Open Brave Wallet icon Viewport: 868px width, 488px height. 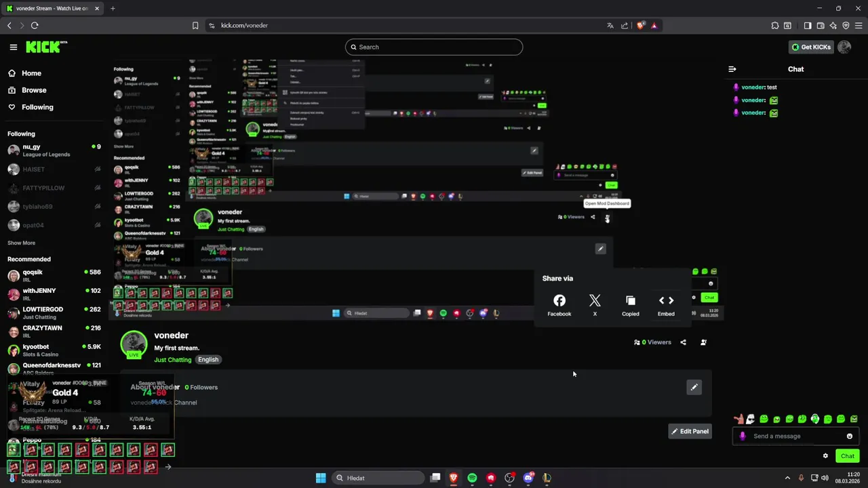coord(821,25)
